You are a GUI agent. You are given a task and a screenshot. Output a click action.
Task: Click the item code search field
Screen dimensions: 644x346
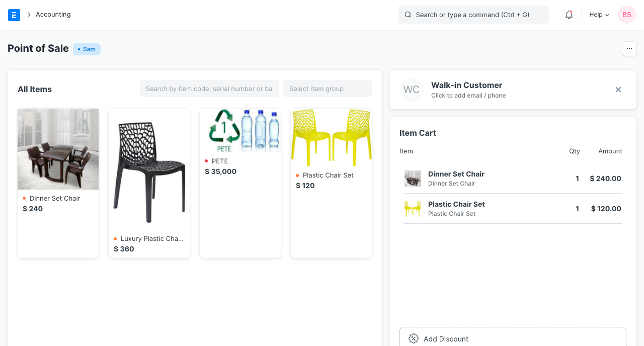[x=209, y=89]
